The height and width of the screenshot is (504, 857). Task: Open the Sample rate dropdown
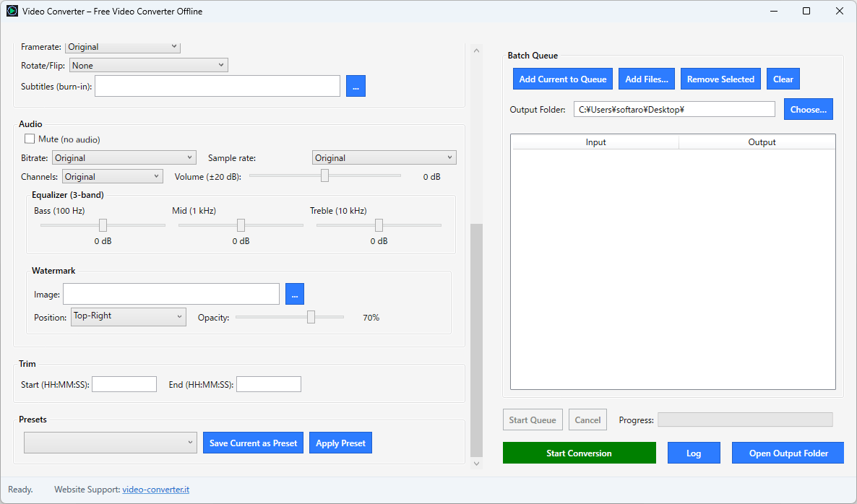click(x=384, y=158)
